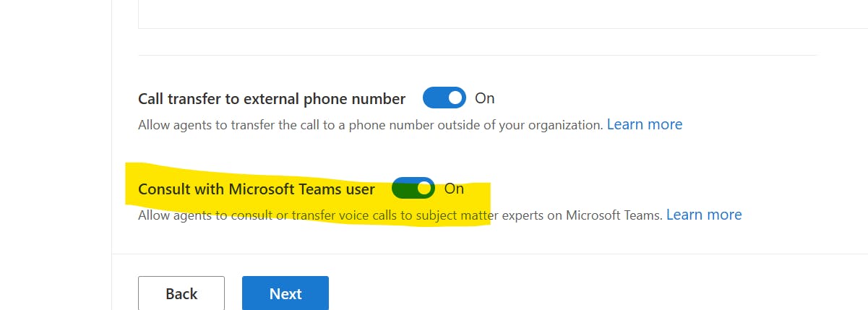Viewport: 868px width, 310px height.
Task: Select the 'Call transfer to external phone number' heading
Action: click(272, 98)
